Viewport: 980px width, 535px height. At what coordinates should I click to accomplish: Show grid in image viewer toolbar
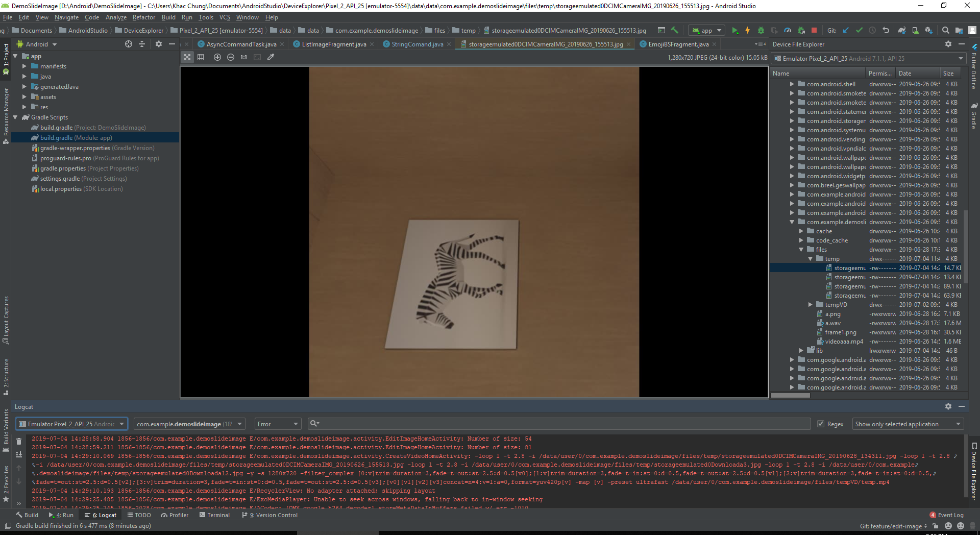pos(201,57)
